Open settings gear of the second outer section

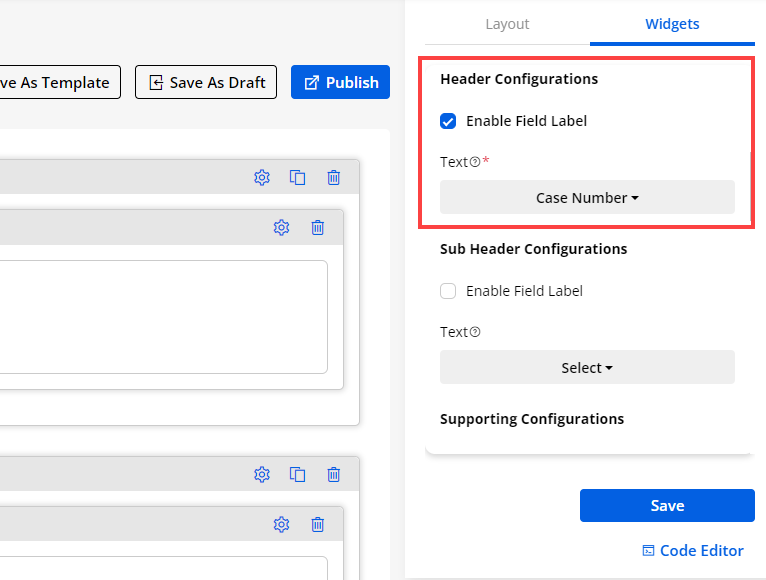262,474
